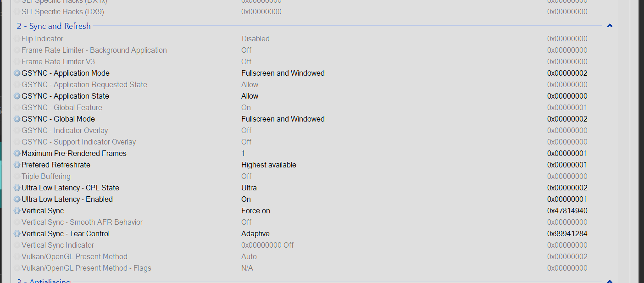Click gear icon beside Vertical Sync - Tear Control

[x=17, y=234]
